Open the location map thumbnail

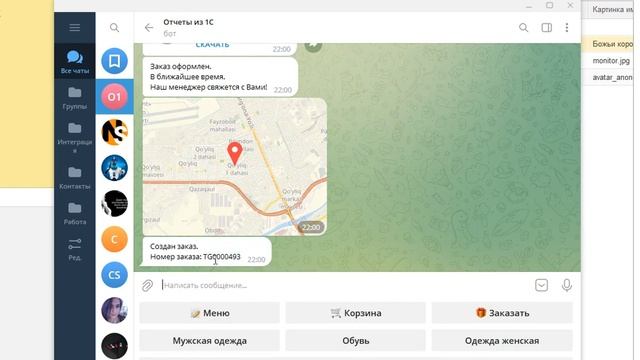pos(235,167)
